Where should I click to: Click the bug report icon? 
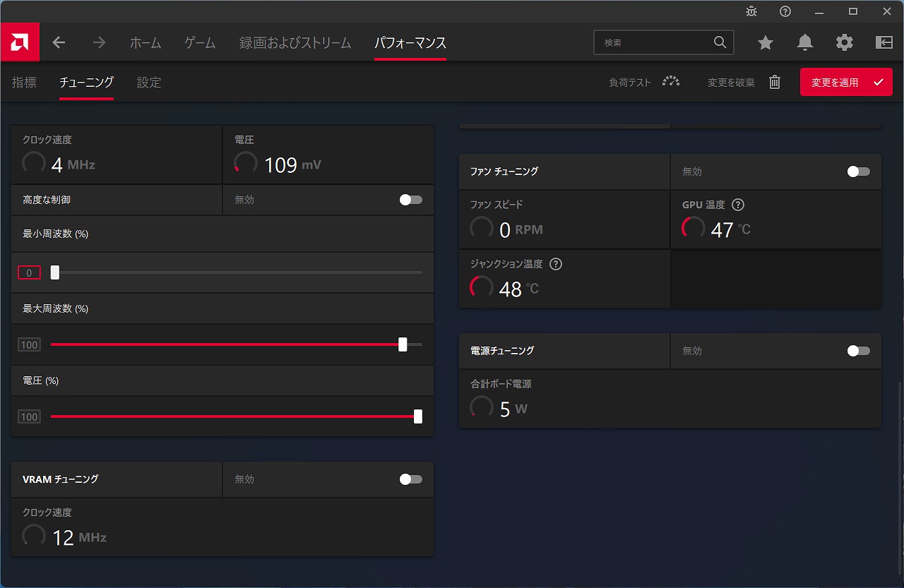coord(751,11)
